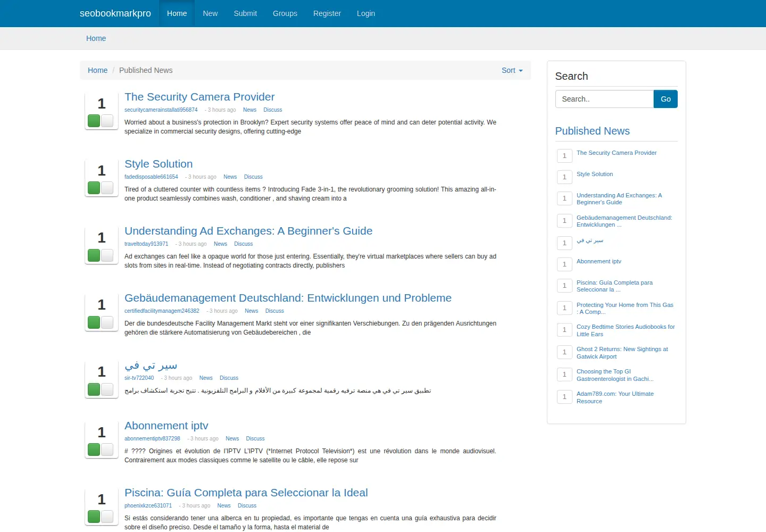Open Gebäudemanagement Deutschland: Entwicklungen und Probleme title

pyautogui.click(x=288, y=298)
